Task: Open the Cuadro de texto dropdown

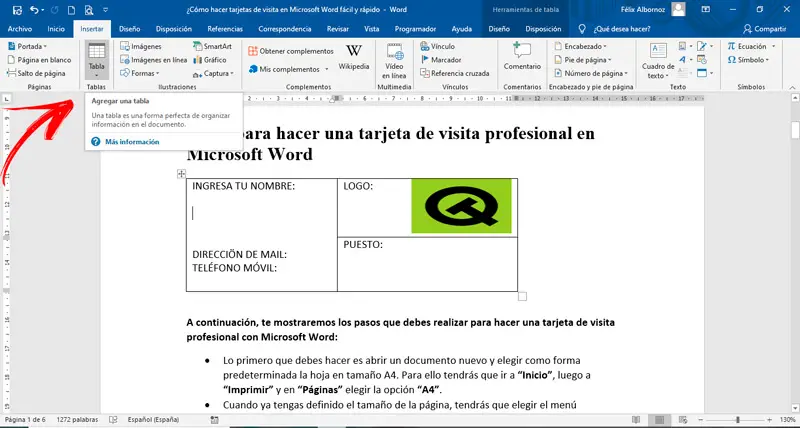Action: (x=658, y=60)
